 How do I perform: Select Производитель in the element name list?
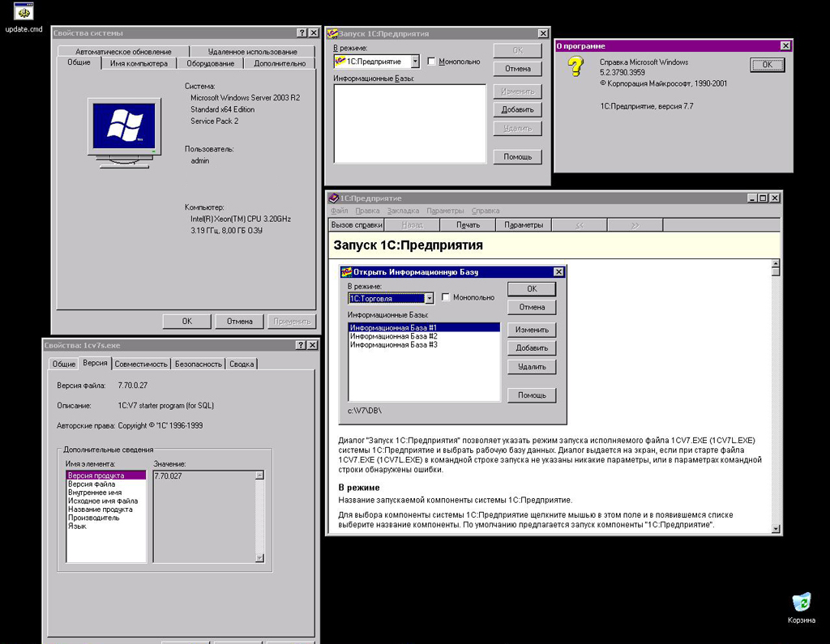click(106, 518)
